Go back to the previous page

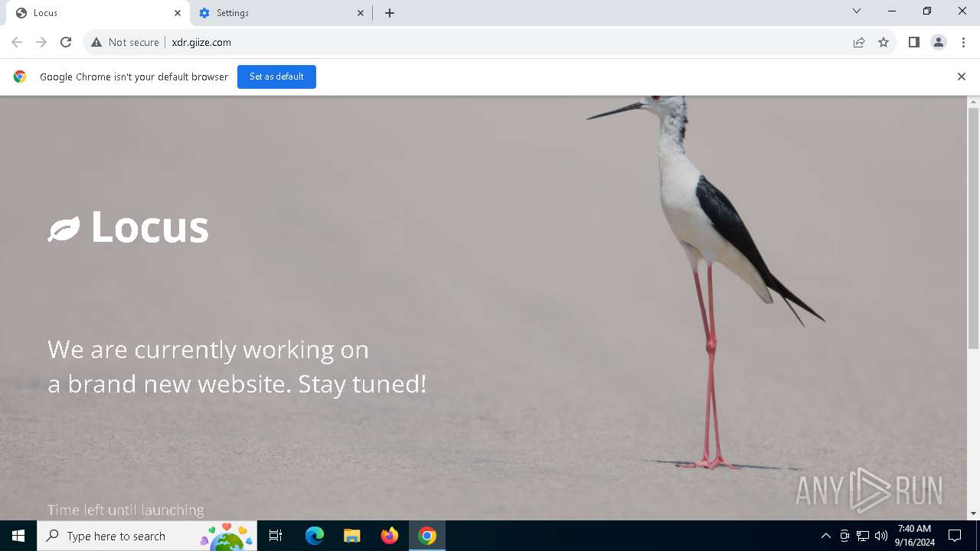click(17, 42)
